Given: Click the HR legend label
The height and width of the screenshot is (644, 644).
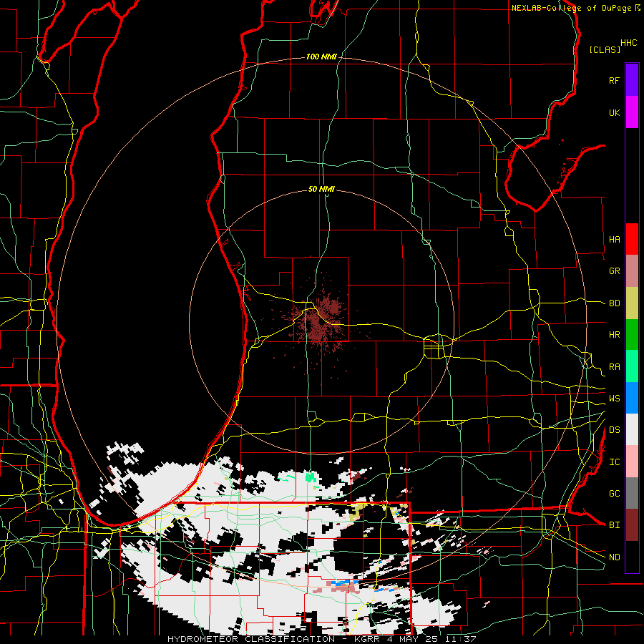Looking at the screenshot, I should pos(615,335).
